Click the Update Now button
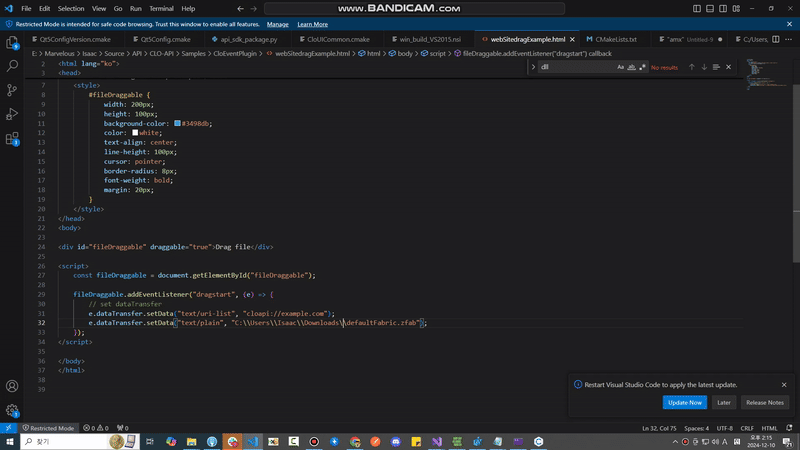The image size is (800, 450). pos(685,403)
